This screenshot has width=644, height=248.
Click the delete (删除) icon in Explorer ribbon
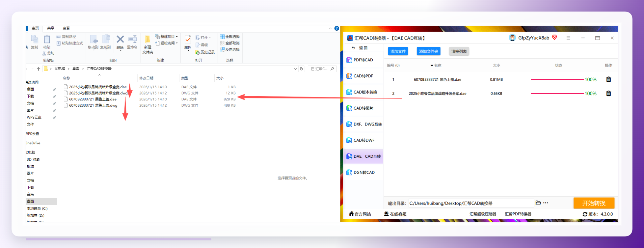coord(120,40)
